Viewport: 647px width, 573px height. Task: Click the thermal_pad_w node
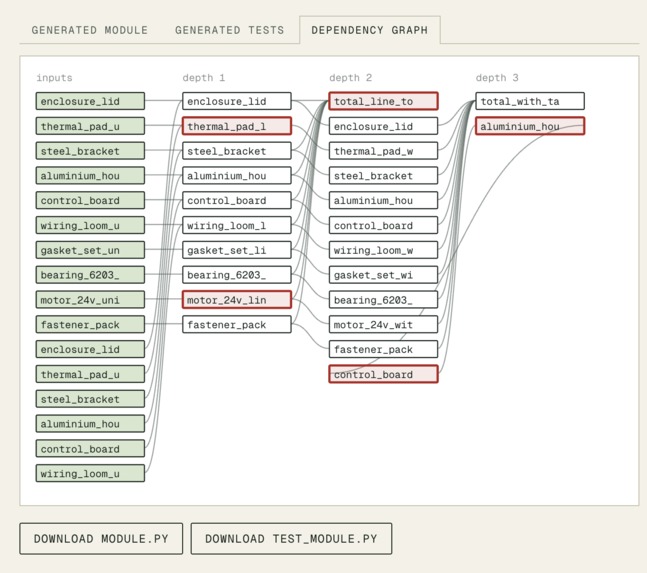pos(383,151)
